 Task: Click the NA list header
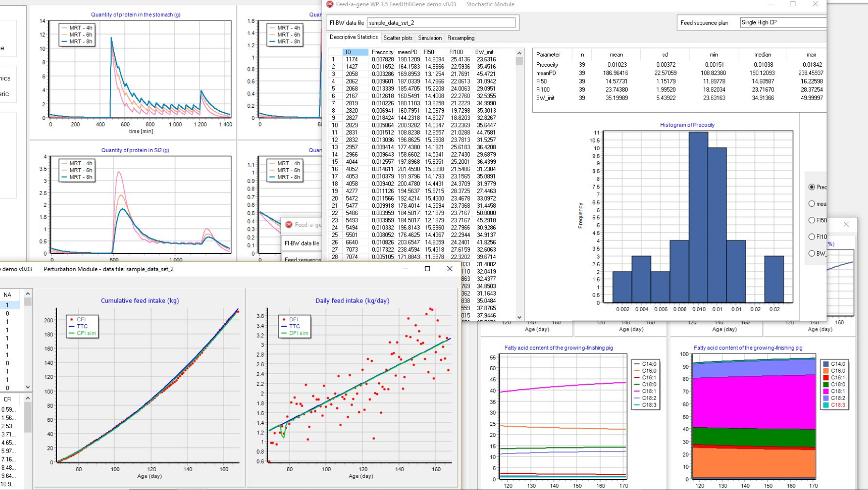tap(8, 295)
